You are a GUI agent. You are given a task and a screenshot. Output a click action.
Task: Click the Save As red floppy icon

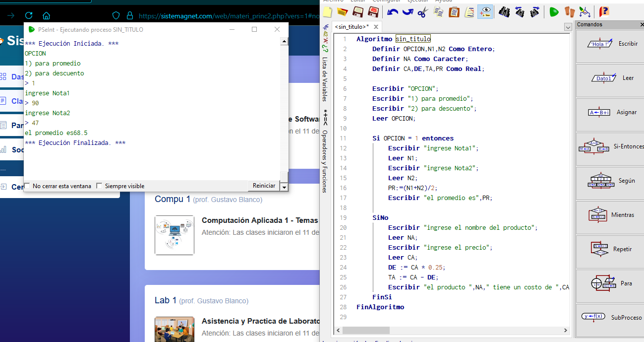point(373,11)
